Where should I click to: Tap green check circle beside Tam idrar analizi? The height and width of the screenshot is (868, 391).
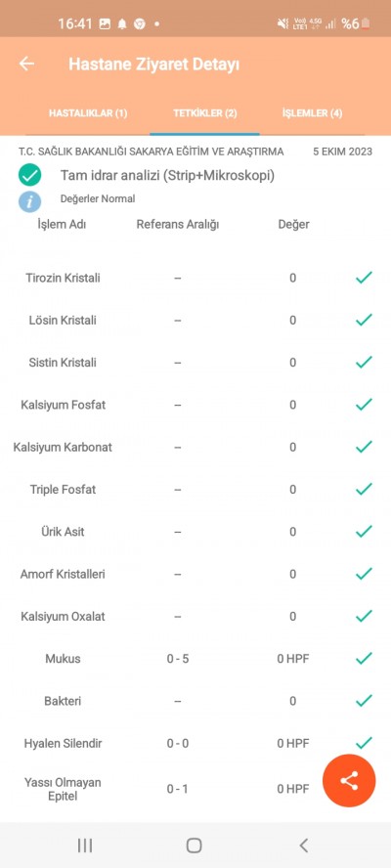coord(30,176)
